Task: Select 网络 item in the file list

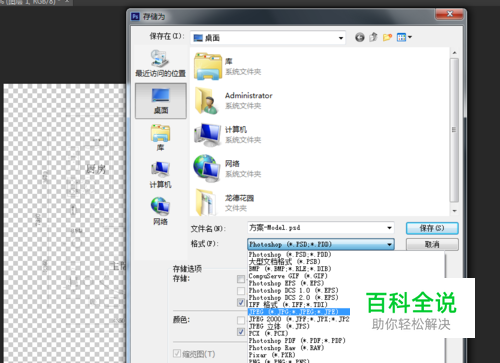Action: click(227, 168)
